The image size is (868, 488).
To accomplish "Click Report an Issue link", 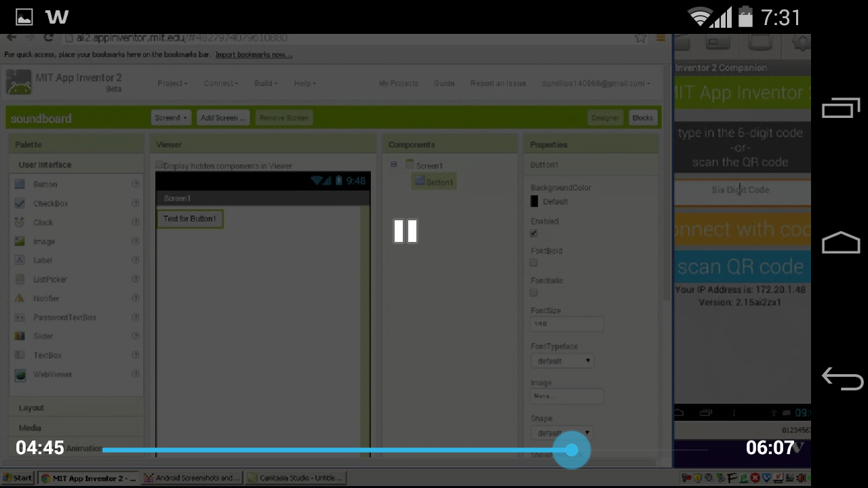I will [498, 83].
